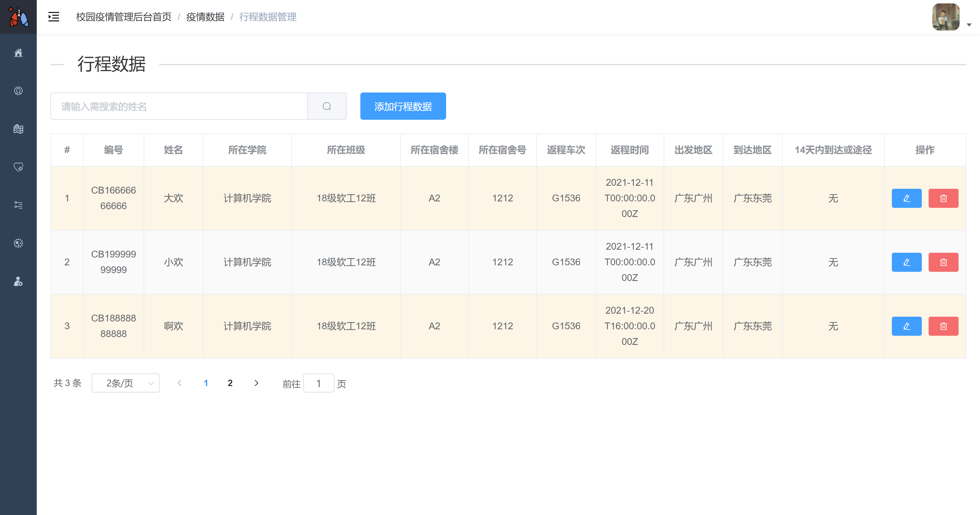
Task: Go to next page arrow
Action: [256, 383]
